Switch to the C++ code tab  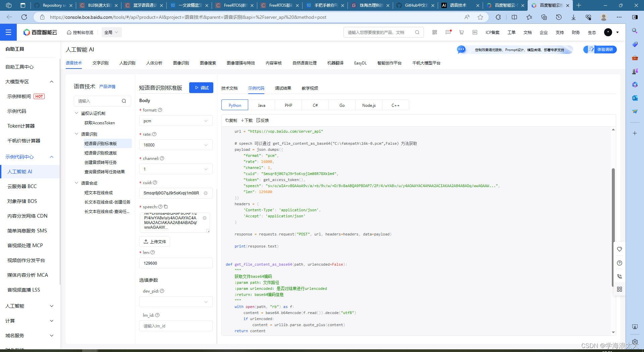[x=395, y=105]
